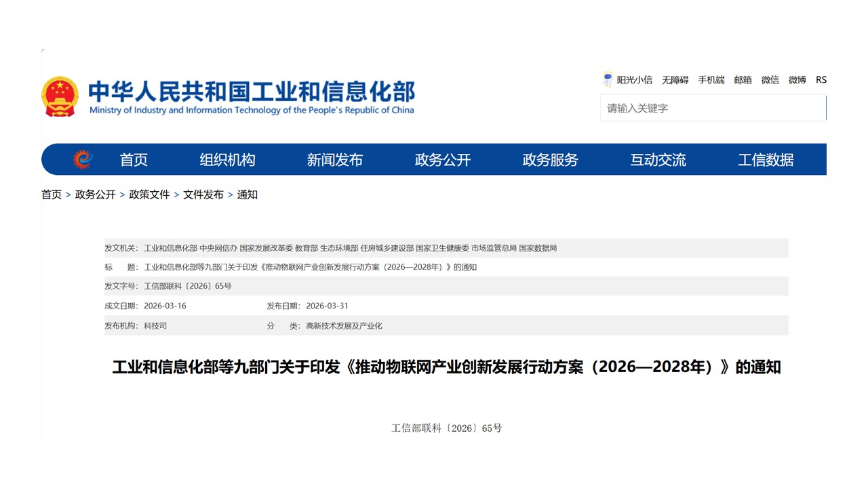
Task: Go to 政策文件 in the breadcrumb
Action: [x=149, y=195]
